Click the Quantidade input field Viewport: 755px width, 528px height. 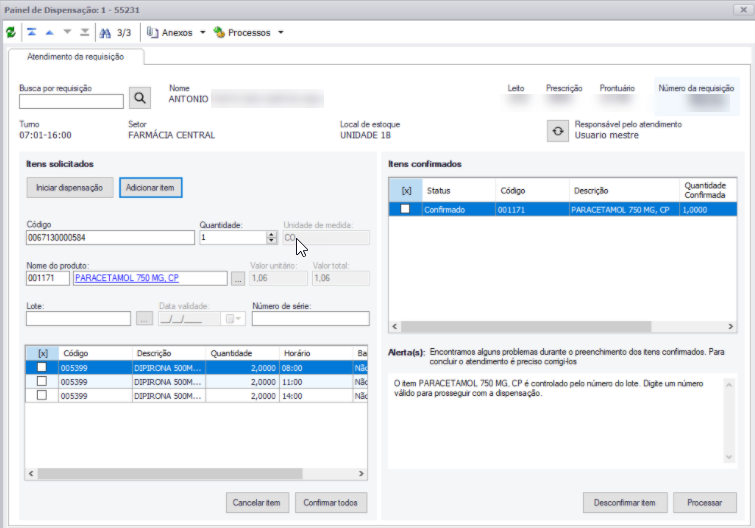click(233, 237)
